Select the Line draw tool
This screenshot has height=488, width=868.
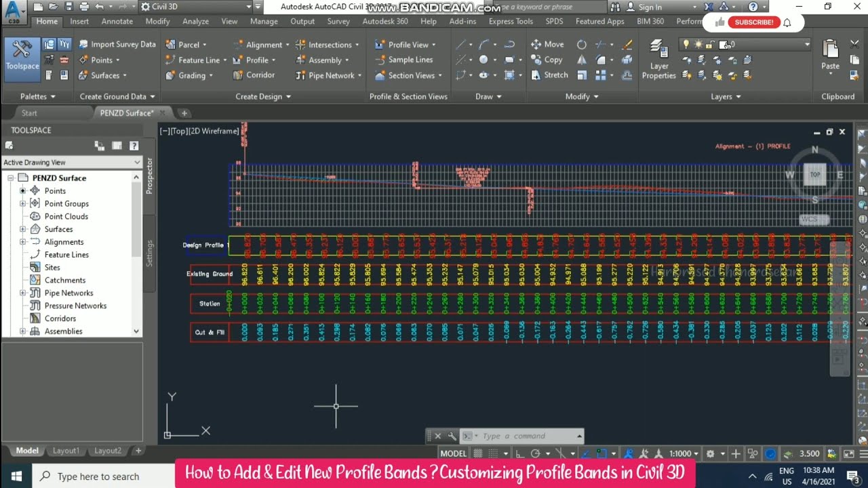point(461,44)
